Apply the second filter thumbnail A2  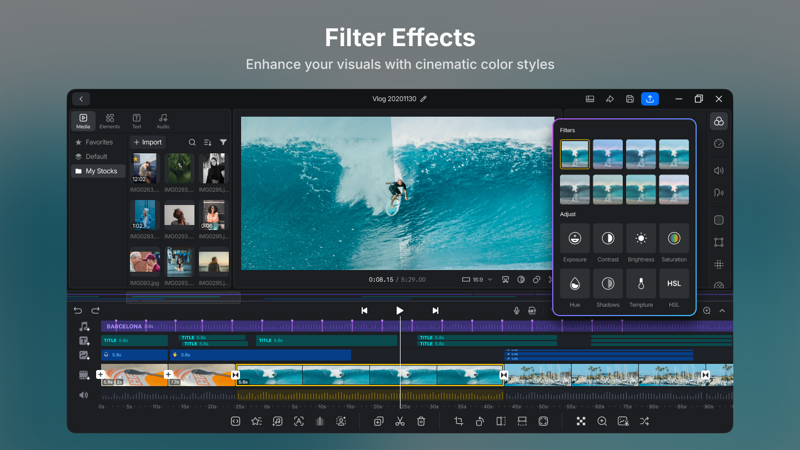tap(608, 154)
